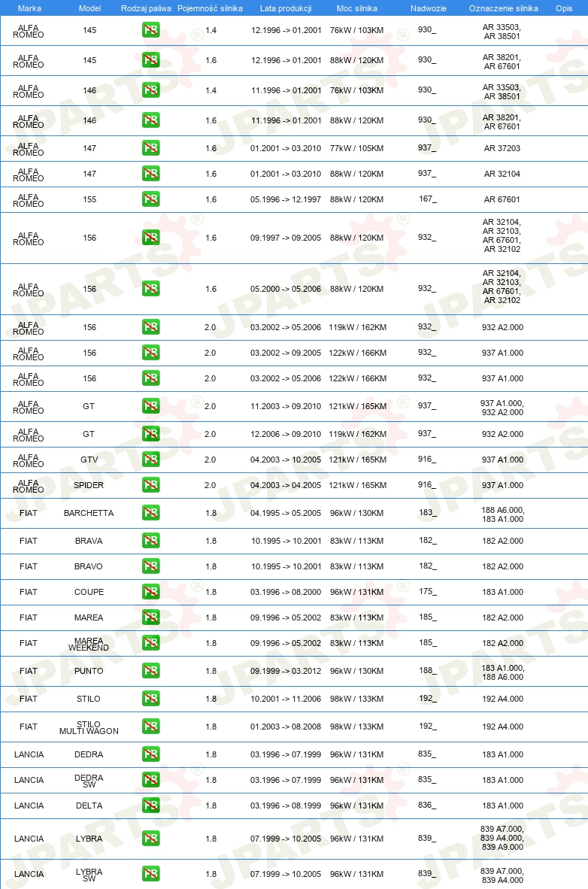Click the production dates 03.1996 -> 08.2000

(286, 592)
